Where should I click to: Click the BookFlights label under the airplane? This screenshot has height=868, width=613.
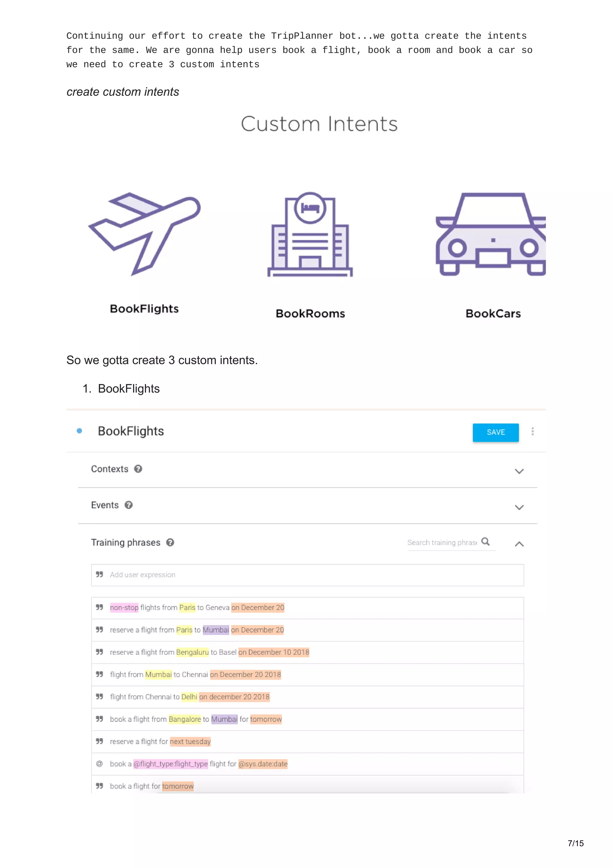144,309
